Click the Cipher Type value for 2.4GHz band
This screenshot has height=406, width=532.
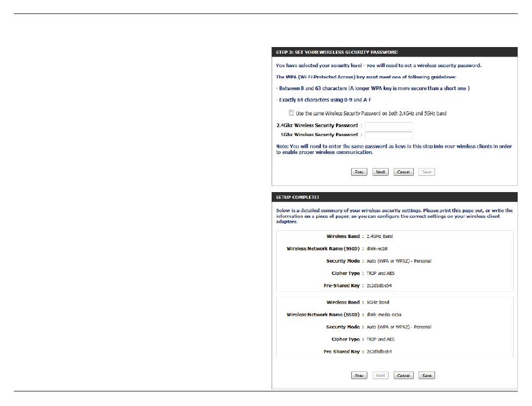pos(380,273)
